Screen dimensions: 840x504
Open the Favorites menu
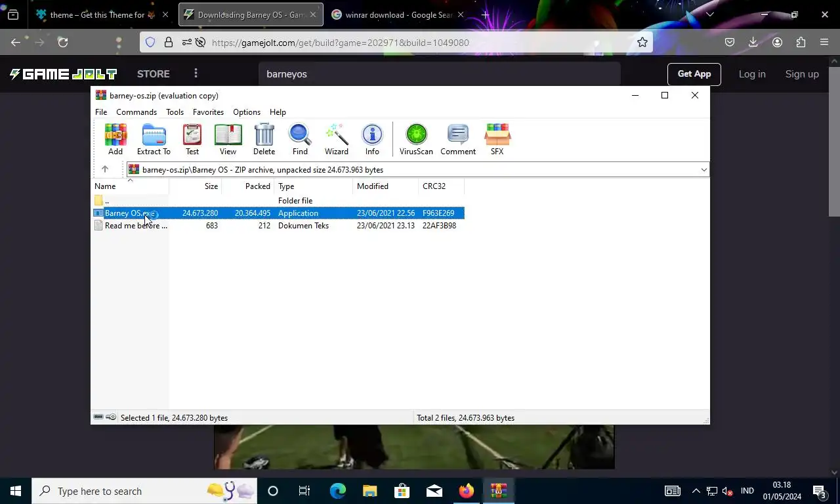click(x=208, y=112)
